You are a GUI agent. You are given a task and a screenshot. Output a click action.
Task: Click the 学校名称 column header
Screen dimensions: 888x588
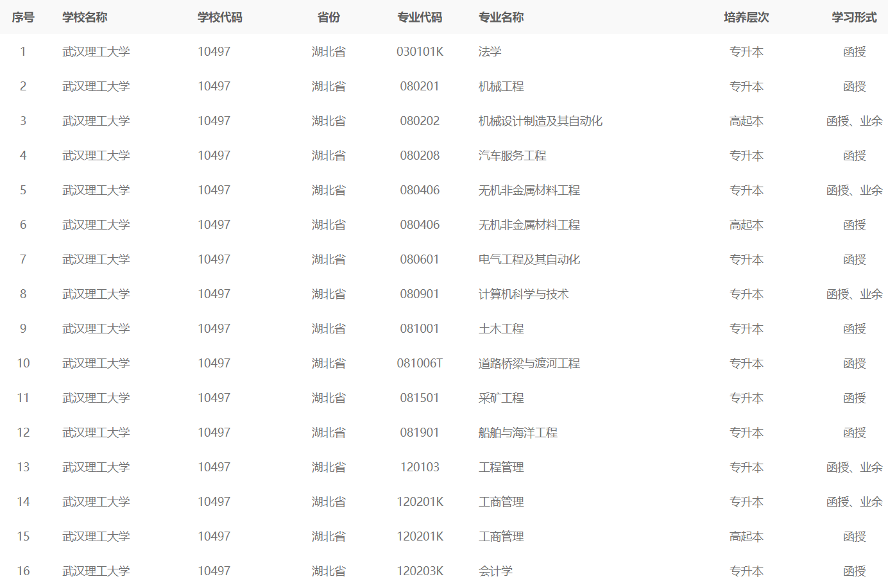click(x=85, y=17)
